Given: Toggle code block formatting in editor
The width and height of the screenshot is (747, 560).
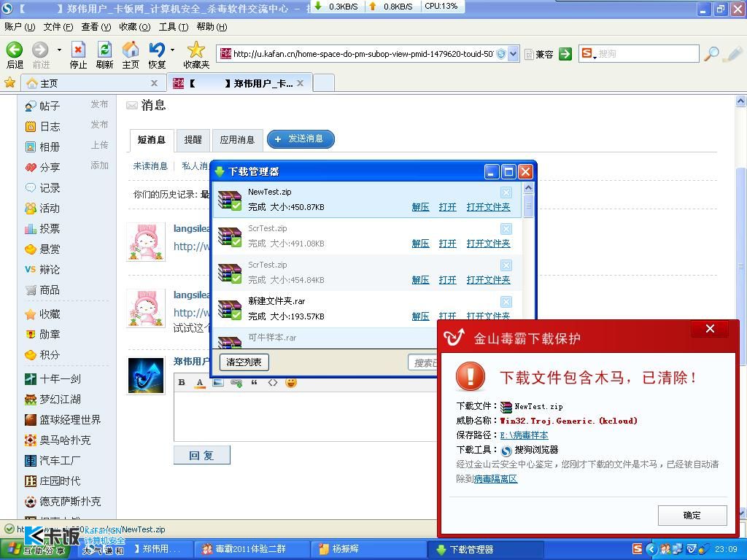Looking at the screenshot, I should click(273, 382).
